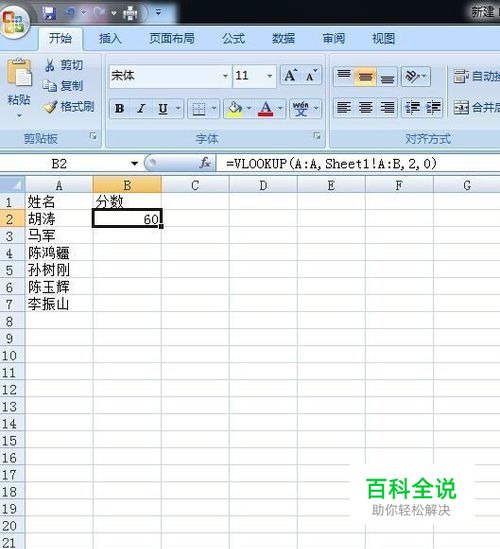Select the 视图 tab

point(383,38)
